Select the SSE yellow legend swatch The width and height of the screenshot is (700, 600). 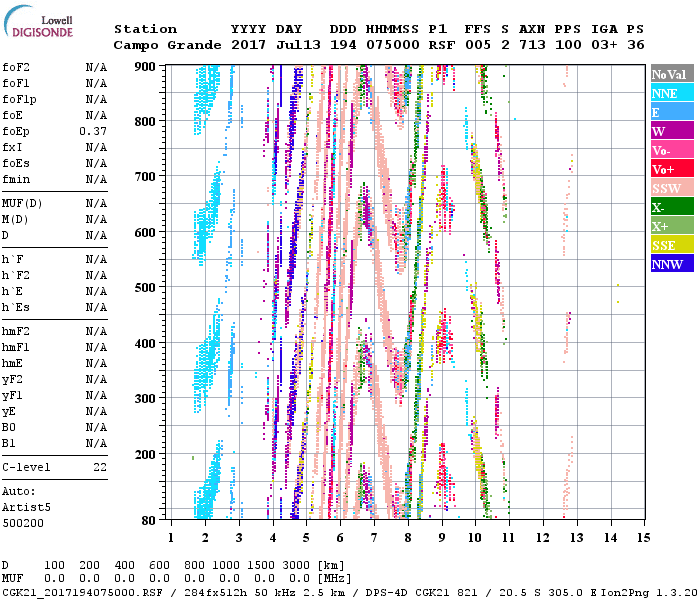click(x=669, y=246)
